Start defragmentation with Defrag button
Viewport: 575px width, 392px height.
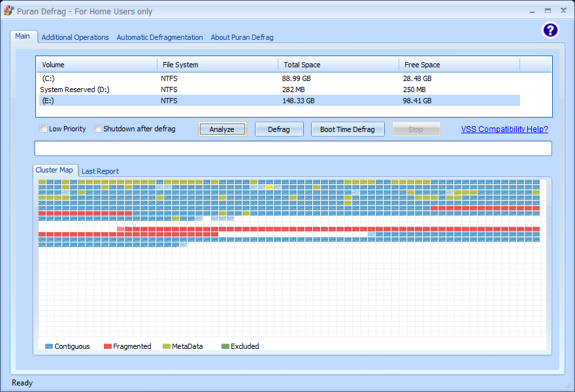(279, 129)
